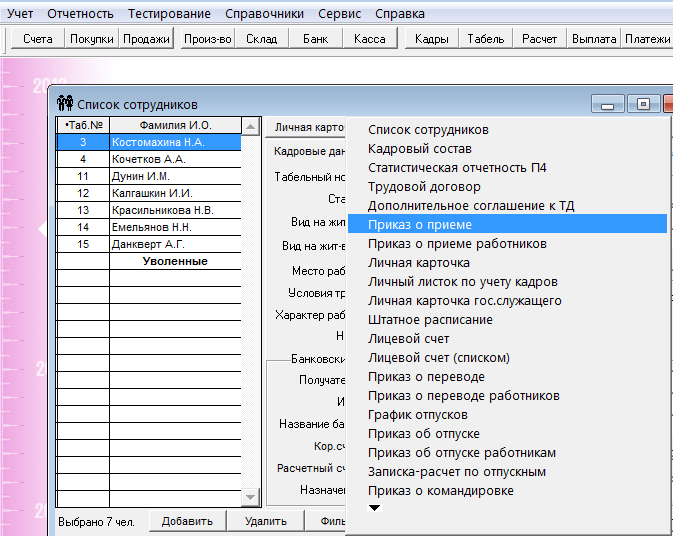
Task: Click table number 13 cell
Action: [83, 210]
